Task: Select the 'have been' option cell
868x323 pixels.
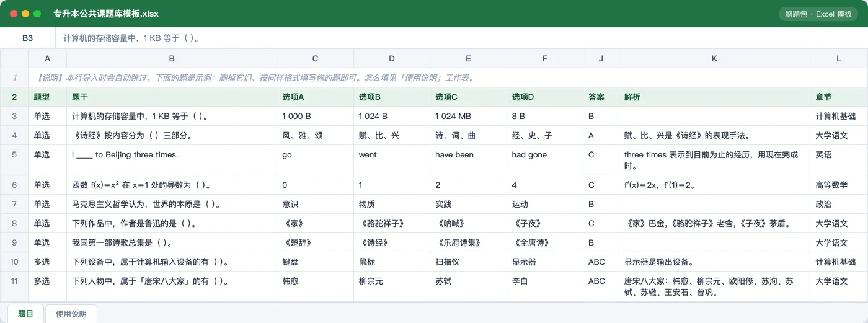Action: point(468,160)
